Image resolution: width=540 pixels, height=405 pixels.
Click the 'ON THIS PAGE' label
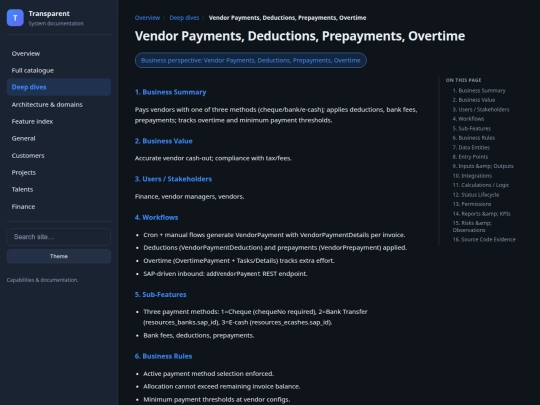click(x=463, y=80)
